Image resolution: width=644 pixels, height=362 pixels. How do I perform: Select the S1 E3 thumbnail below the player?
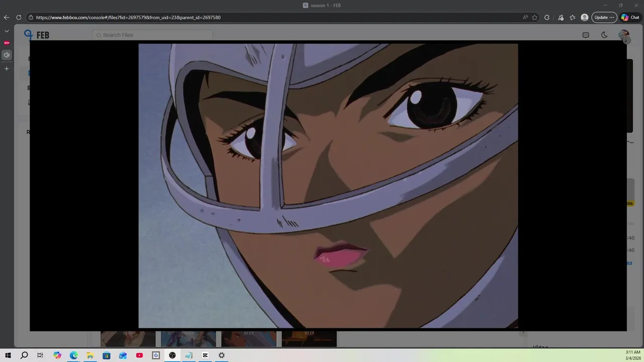(188, 339)
